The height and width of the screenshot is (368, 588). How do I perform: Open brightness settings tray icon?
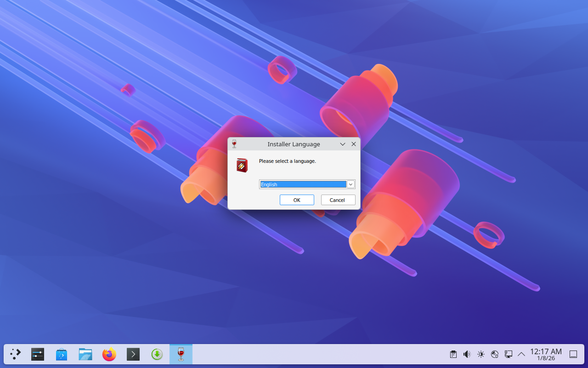tap(481, 354)
